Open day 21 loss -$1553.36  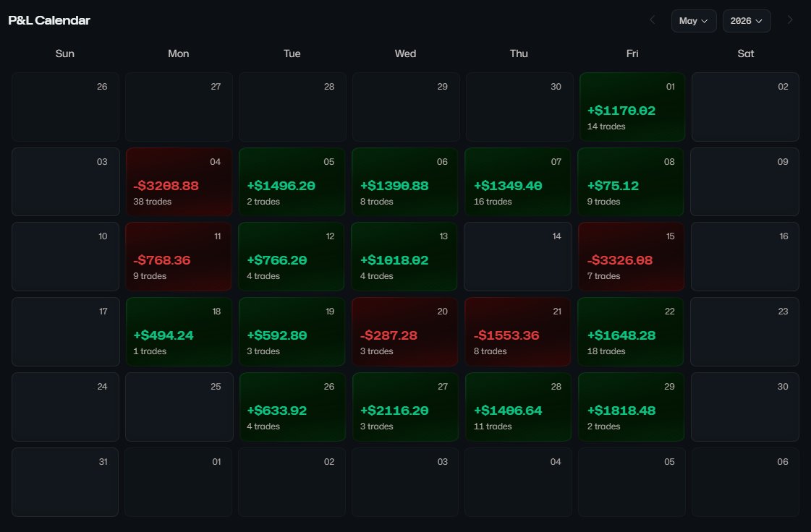tap(518, 332)
